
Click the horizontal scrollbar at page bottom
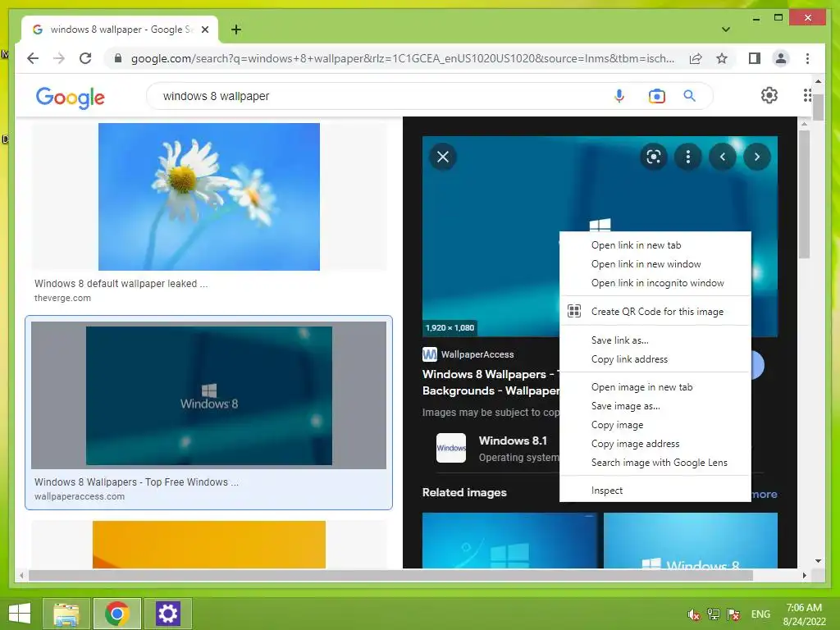point(391,575)
